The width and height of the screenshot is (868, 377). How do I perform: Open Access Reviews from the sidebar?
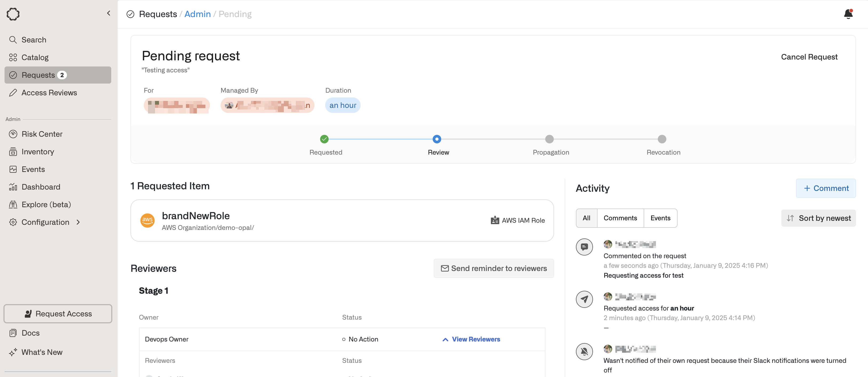point(49,93)
